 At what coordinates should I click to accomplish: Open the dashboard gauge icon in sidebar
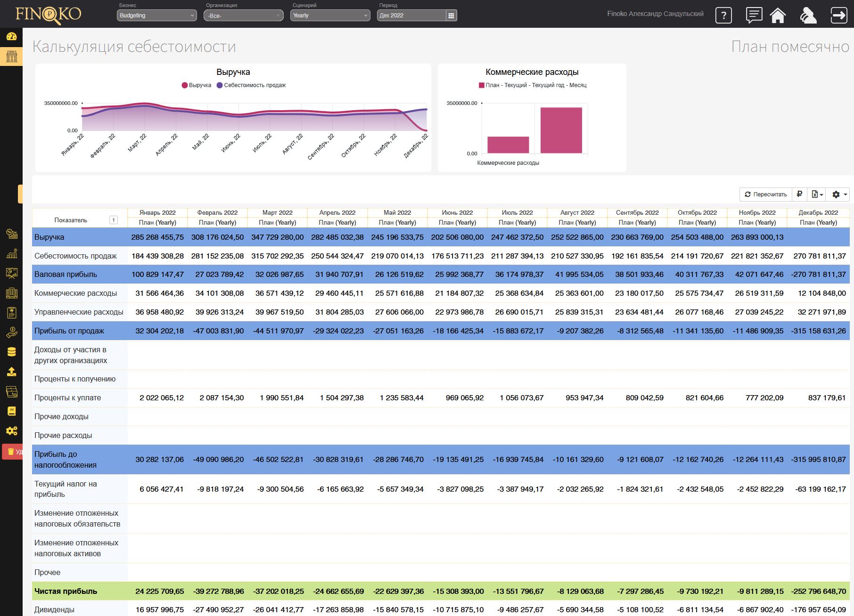11,36
